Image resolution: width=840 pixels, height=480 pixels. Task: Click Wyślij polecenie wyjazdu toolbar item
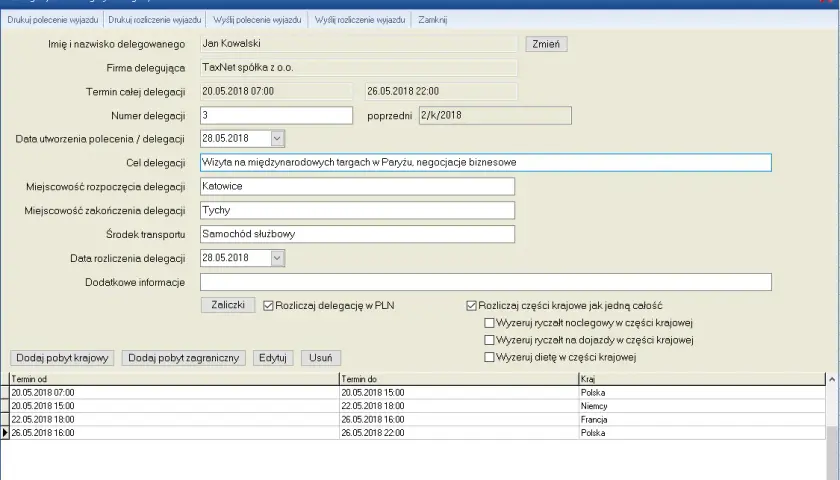tap(257, 20)
